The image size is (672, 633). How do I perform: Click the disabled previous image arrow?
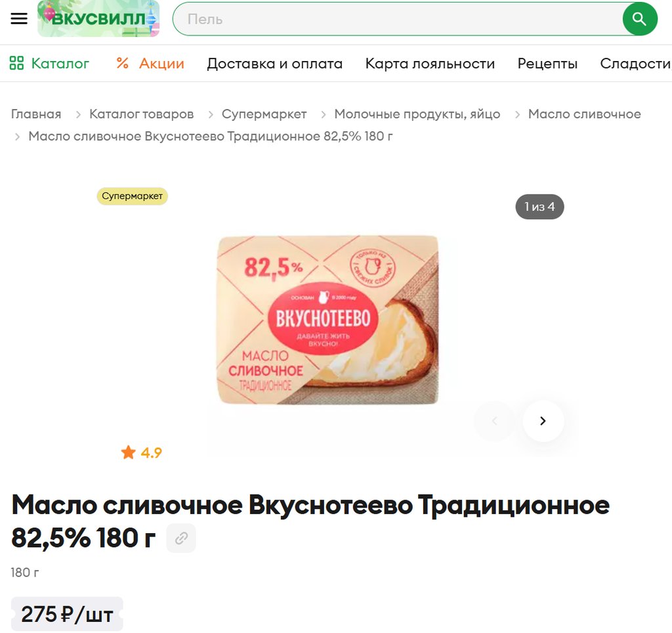[495, 421]
